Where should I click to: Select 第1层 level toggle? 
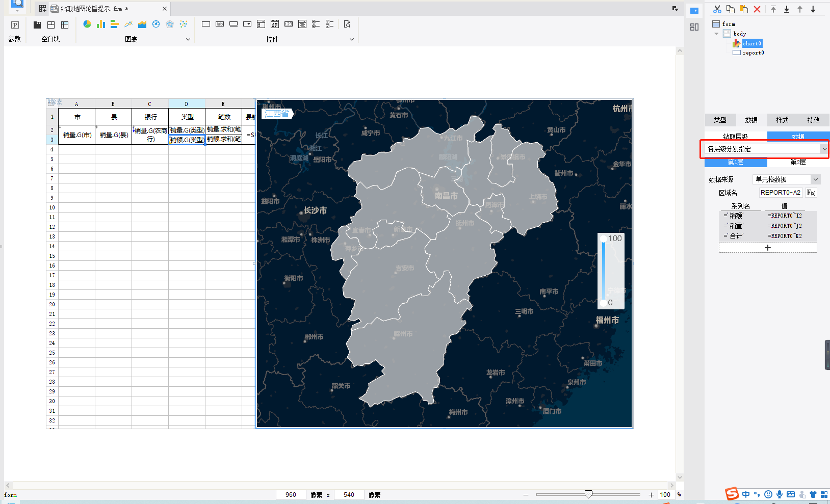(735, 162)
